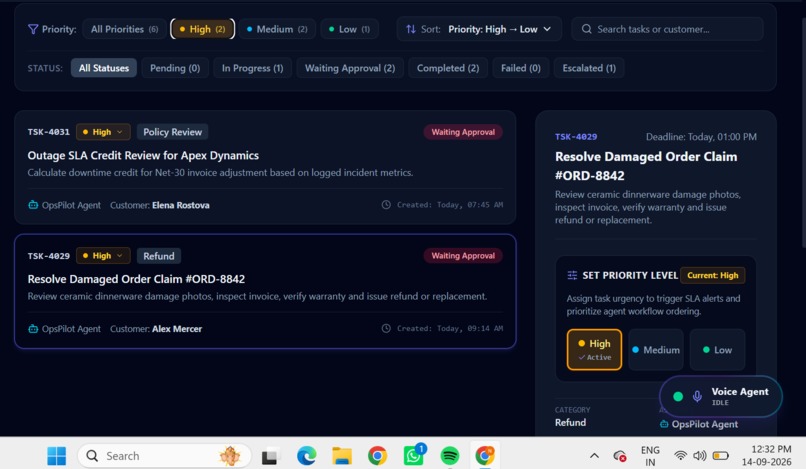Open Task View from the taskbar
Image resolution: width=806 pixels, height=469 pixels.
(270, 456)
